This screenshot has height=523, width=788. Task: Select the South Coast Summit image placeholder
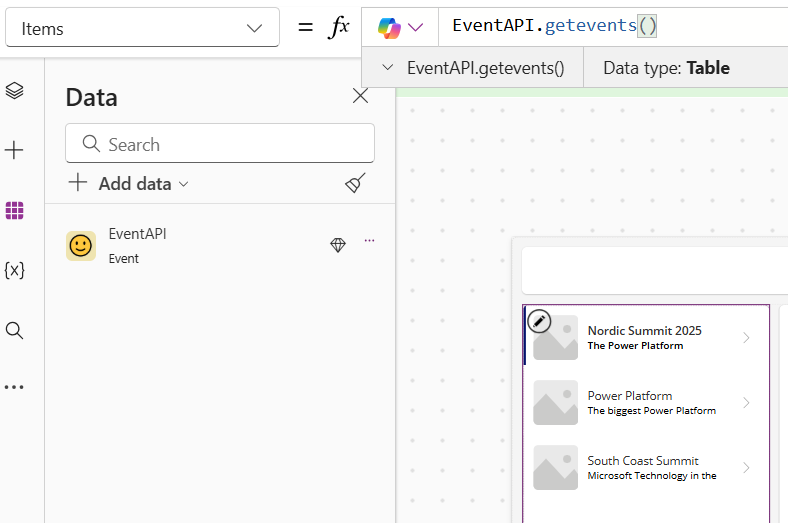point(555,467)
